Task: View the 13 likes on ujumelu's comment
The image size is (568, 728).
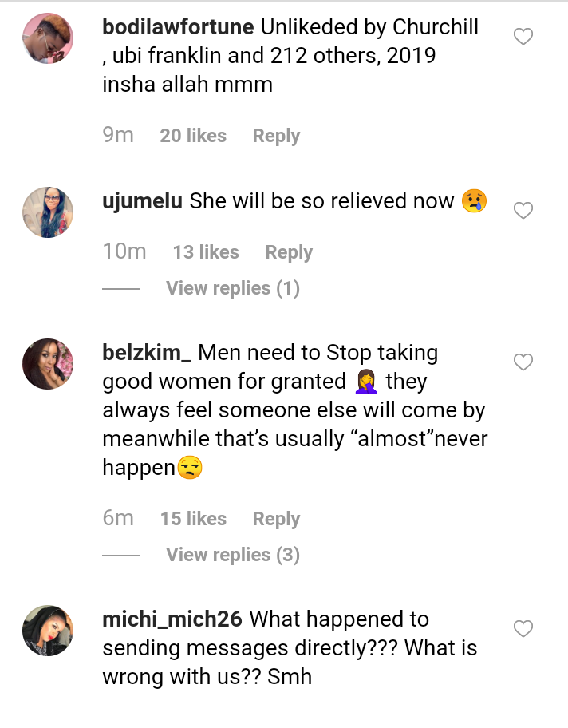Action: click(206, 253)
